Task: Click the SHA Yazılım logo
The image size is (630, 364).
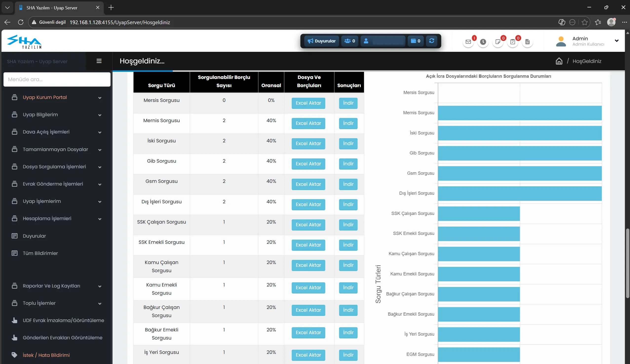Action: click(24, 41)
